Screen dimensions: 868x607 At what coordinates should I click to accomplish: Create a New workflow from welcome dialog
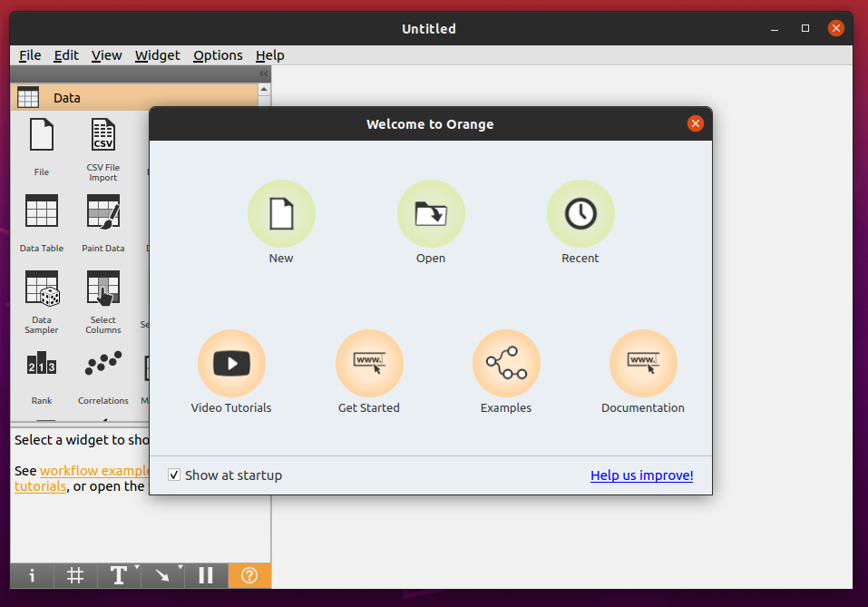[x=281, y=214]
